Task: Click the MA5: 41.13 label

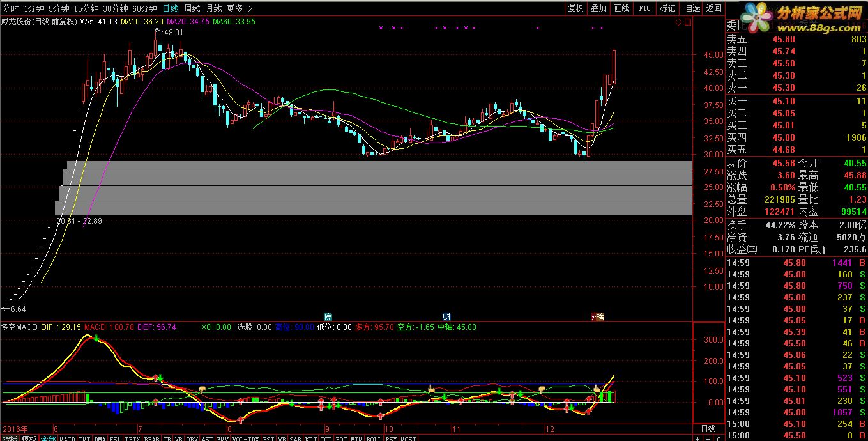Action: (98, 22)
